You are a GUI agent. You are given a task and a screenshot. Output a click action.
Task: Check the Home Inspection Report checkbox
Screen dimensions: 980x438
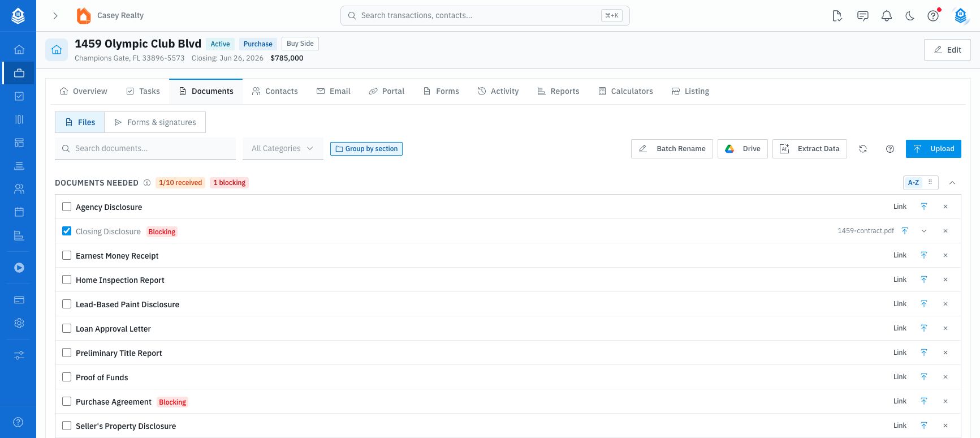(67, 280)
